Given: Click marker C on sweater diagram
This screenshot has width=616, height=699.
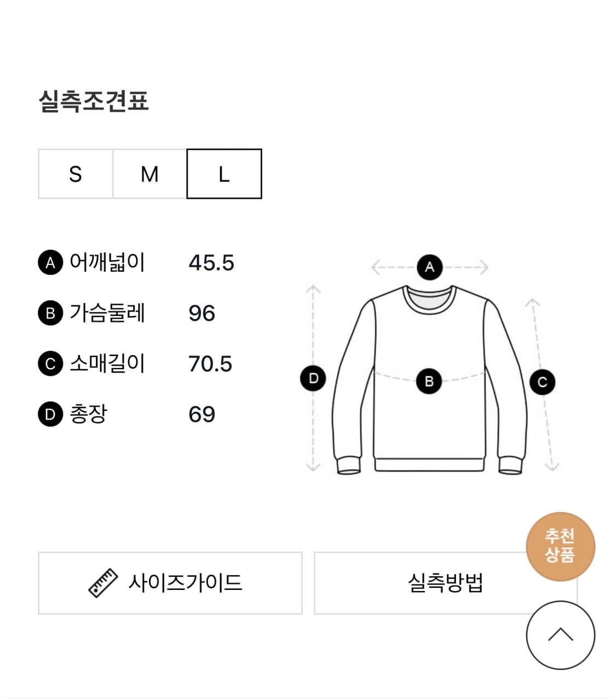Looking at the screenshot, I should 542,382.
